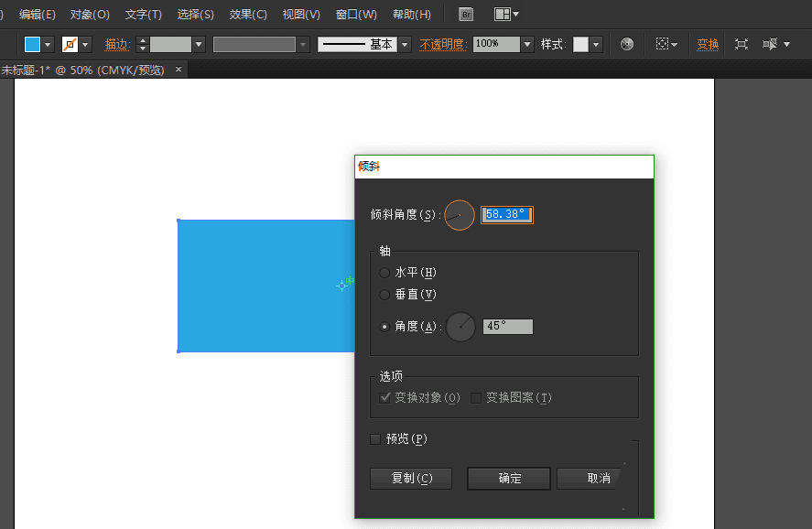
Task: Open the 窗口(W) menu
Action: pyautogui.click(x=356, y=15)
